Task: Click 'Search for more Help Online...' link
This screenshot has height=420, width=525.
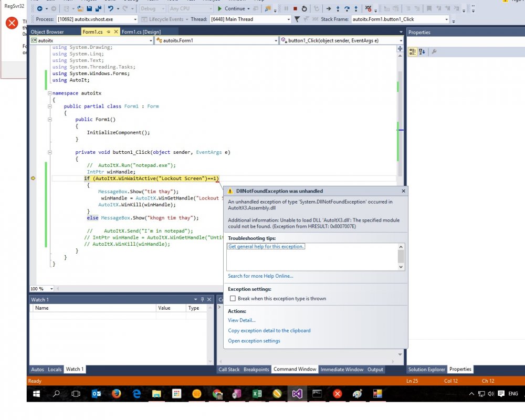Action: [x=260, y=276]
